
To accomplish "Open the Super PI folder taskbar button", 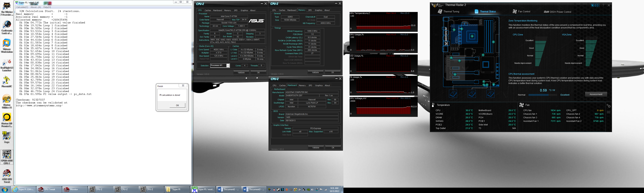I will click(x=177, y=189).
